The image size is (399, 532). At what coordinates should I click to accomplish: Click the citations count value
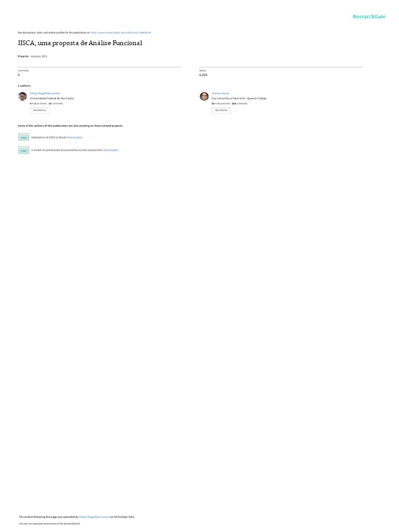click(19, 75)
